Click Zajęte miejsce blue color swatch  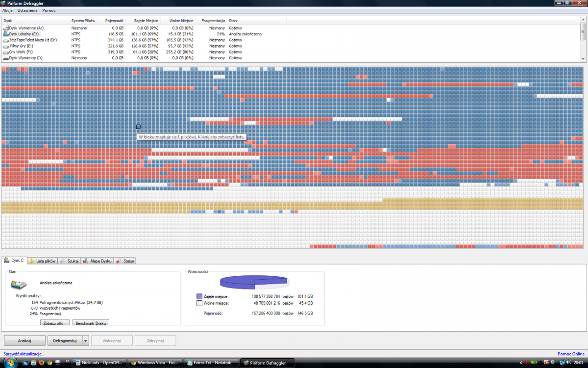pyautogui.click(x=199, y=296)
